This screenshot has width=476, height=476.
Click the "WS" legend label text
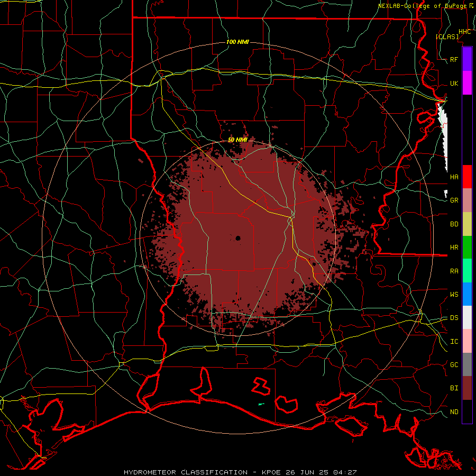tap(454, 295)
